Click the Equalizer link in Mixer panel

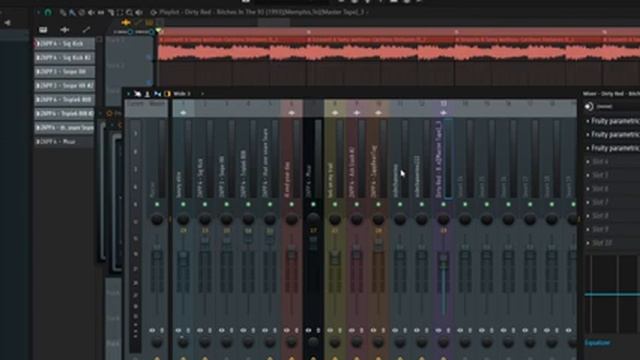597,343
